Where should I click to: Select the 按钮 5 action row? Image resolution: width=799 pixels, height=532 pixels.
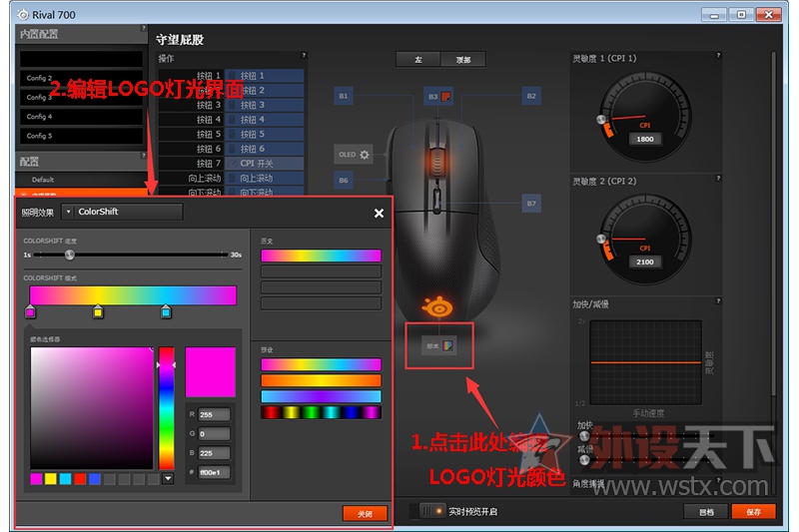[x=231, y=135]
